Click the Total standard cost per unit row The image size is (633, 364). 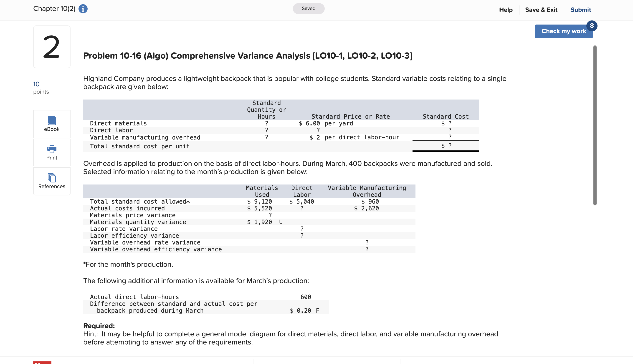[x=140, y=146]
